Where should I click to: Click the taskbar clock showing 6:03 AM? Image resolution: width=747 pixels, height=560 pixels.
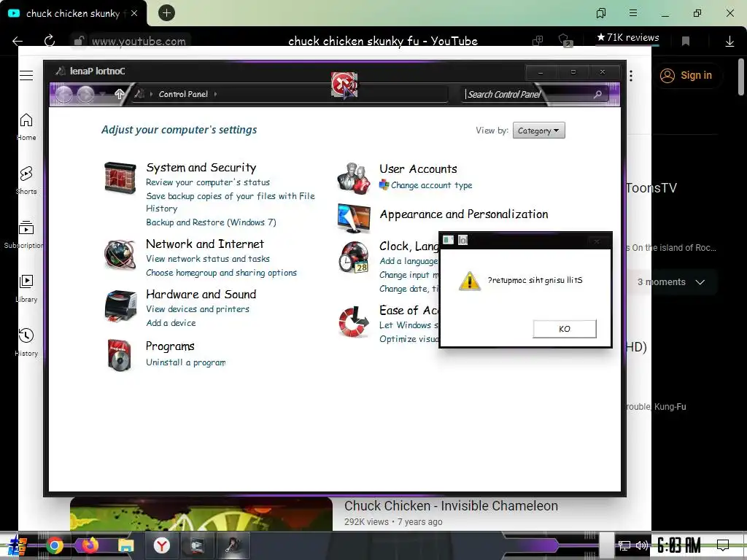click(679, 545)
